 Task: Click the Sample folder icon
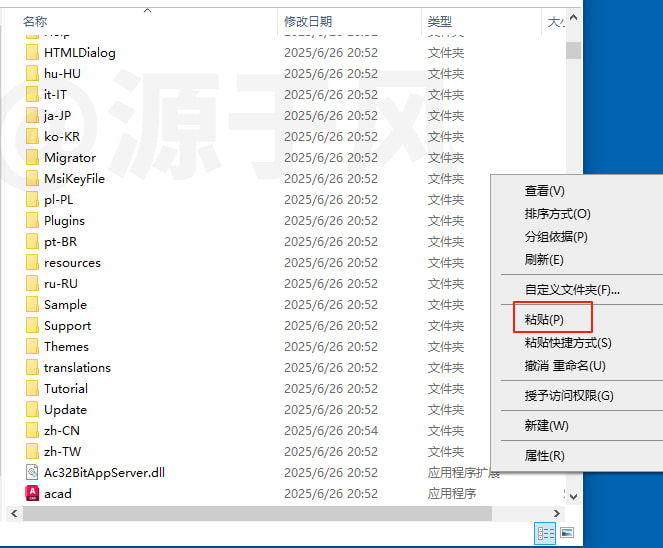coord(32,305)
